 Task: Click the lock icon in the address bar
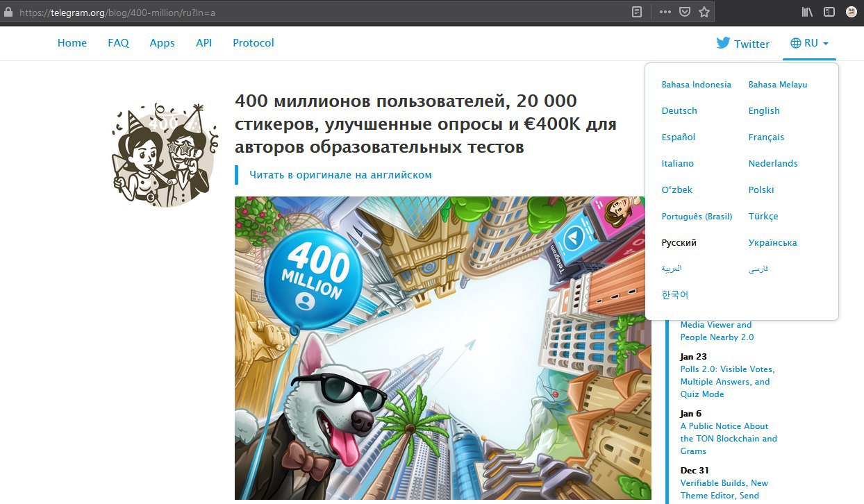coord(8,12)
